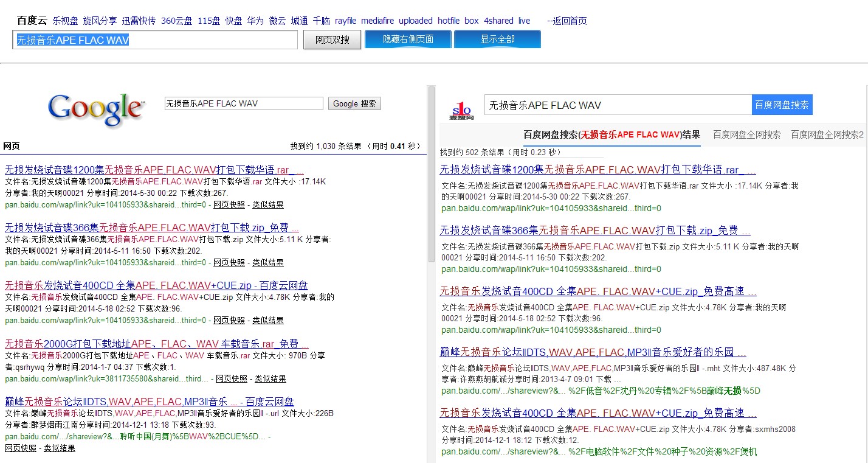868x463 pixels.
Task: Open right pane result 无损发烧试音碟1200集
Action: pyautogui.click(x=598, y=170)
